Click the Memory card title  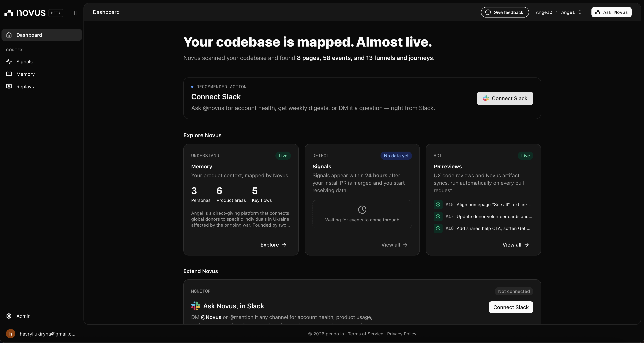(201, 167)
